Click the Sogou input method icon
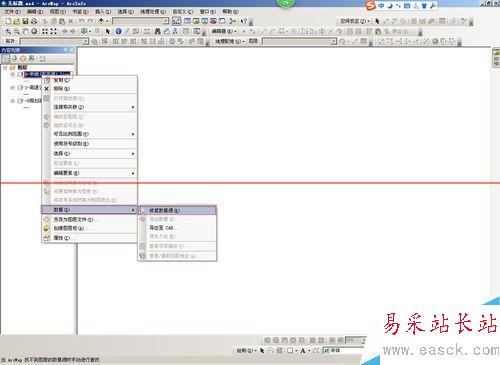Viewport: 500px width, 365px height. (x=370, y=6)
